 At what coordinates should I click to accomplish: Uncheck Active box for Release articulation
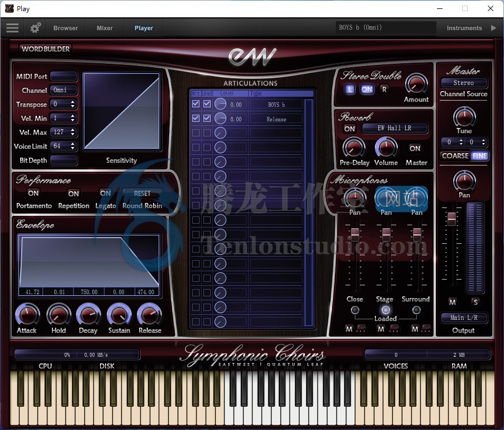click(196, 119)
